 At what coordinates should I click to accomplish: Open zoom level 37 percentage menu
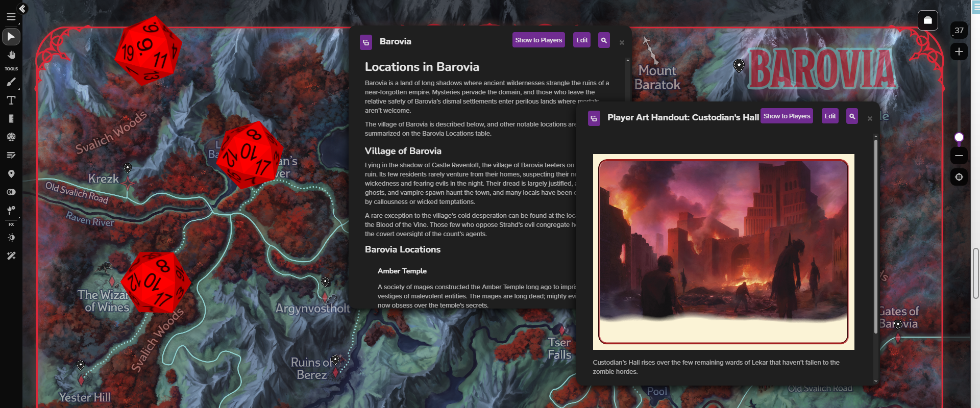point(959,31)
